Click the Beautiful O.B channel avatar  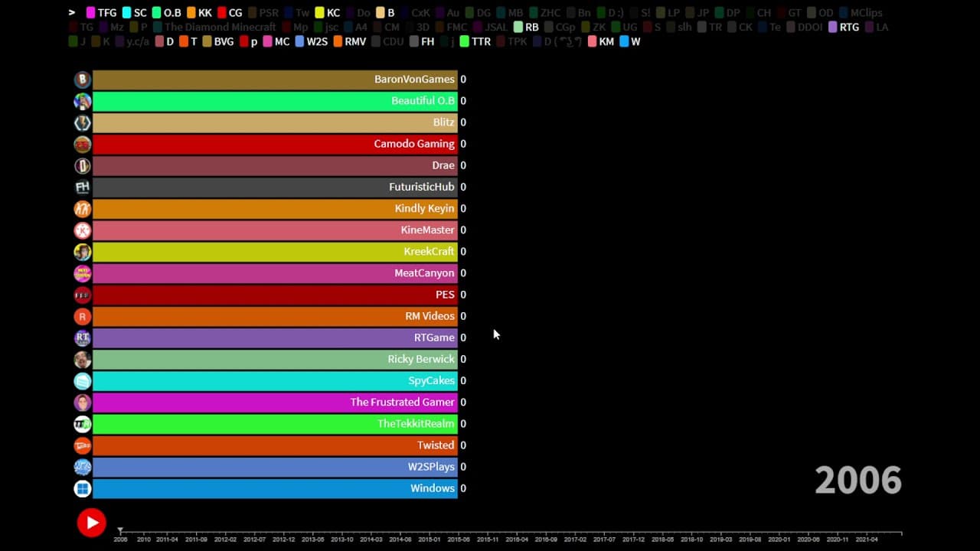(x=83, y=101)
